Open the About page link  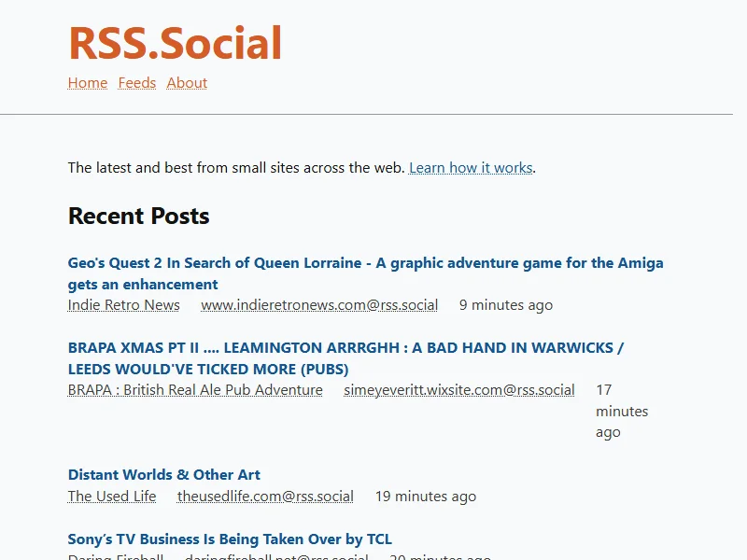click(187, 83)
